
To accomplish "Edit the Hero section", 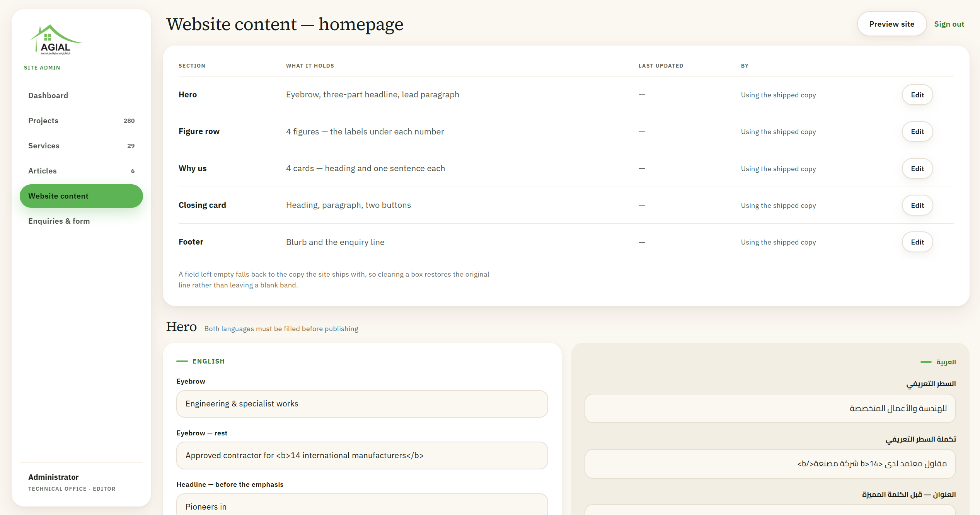I will coord(917,95).
